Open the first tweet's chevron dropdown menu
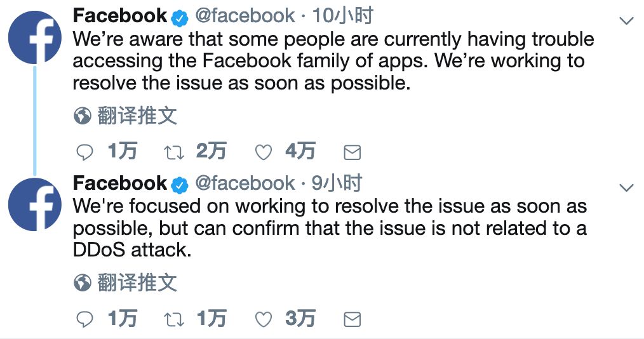The height and width of the screenshot is (339, 644). click(x=626, y=21)
